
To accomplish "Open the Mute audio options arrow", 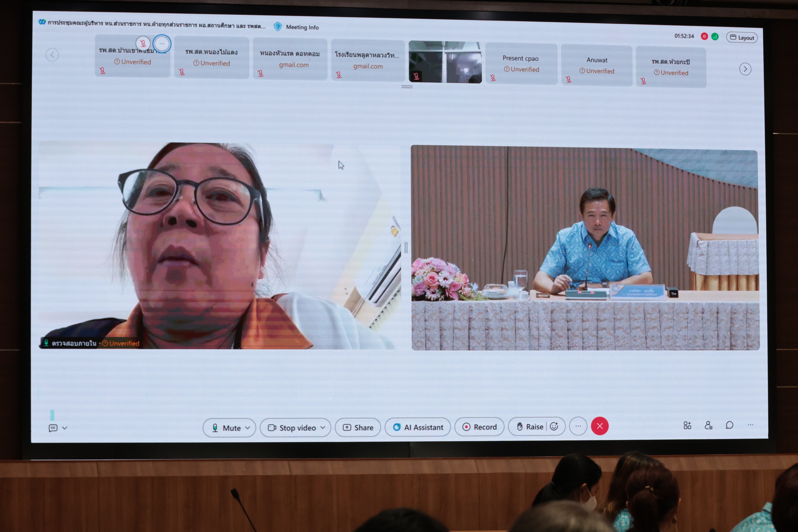I will pos(248,428).
